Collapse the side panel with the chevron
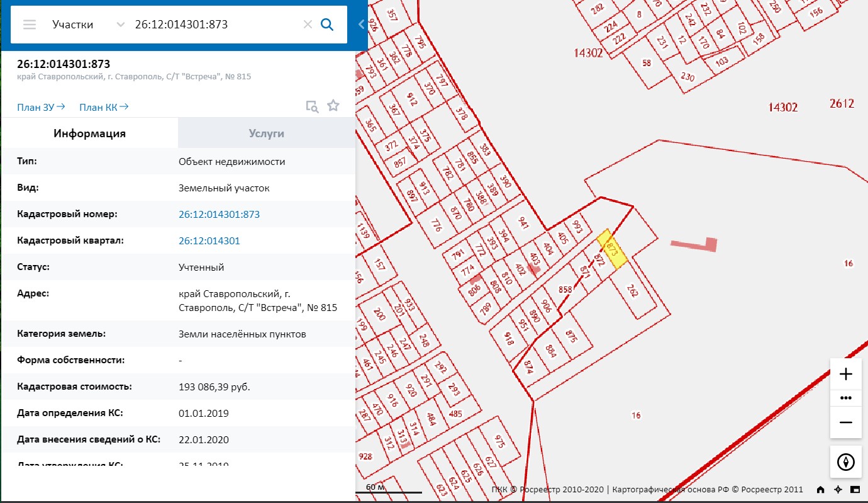This screenshot has width=868, height=503. (361, 25)
